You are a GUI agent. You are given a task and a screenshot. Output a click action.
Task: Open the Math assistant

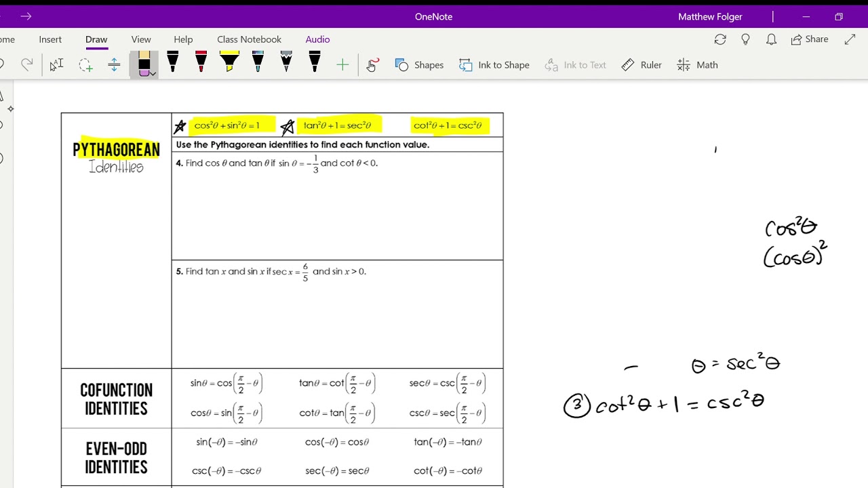coord(697,65)
